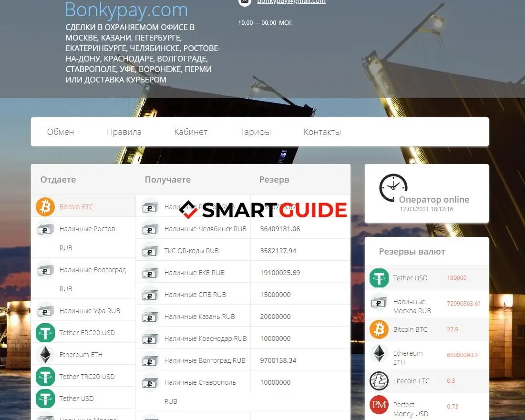Click the Litecoin LTC icon in reserves panel
Screen dimensions: 525x420
[379, 380]
